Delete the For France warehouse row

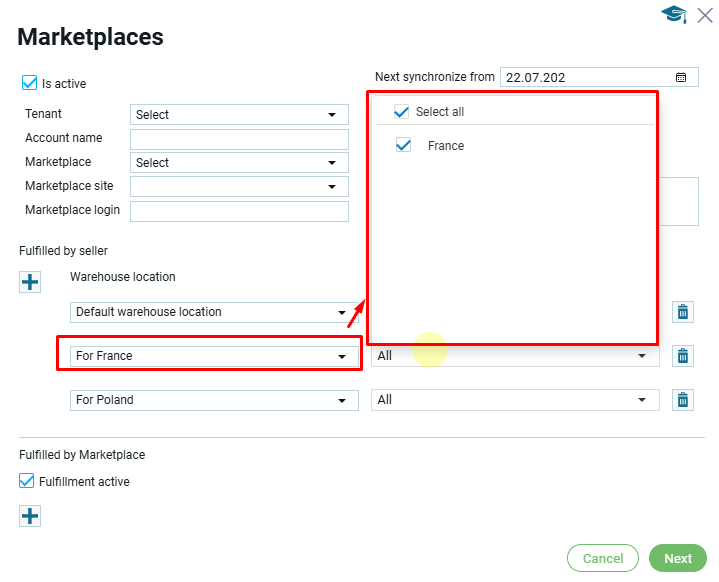(x=683, y=356)
